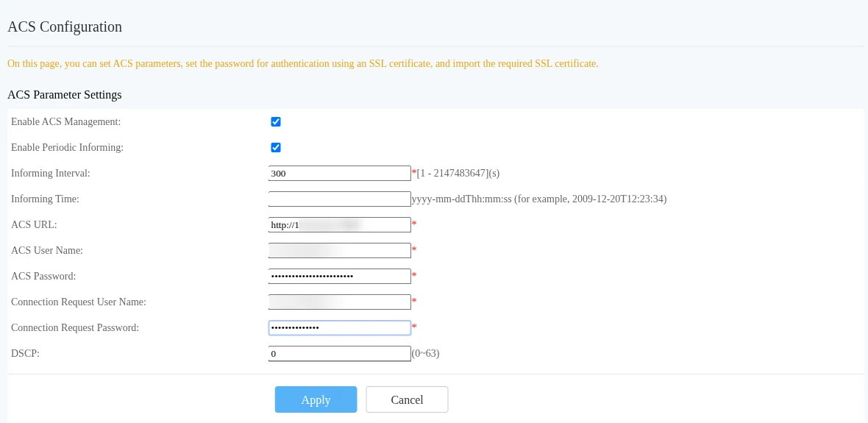Click the yyyy-mm-ddThh:mm:ss format example text
Screen dimensions: 868x423
[x=539, y=199]
